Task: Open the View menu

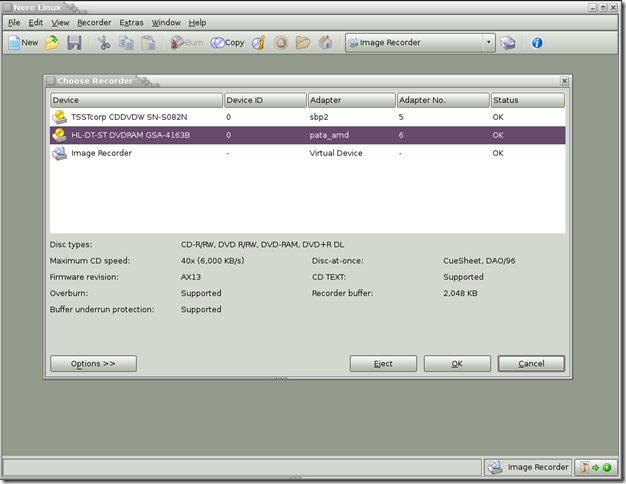Action: pyautogui.click(x=60, y=22)
